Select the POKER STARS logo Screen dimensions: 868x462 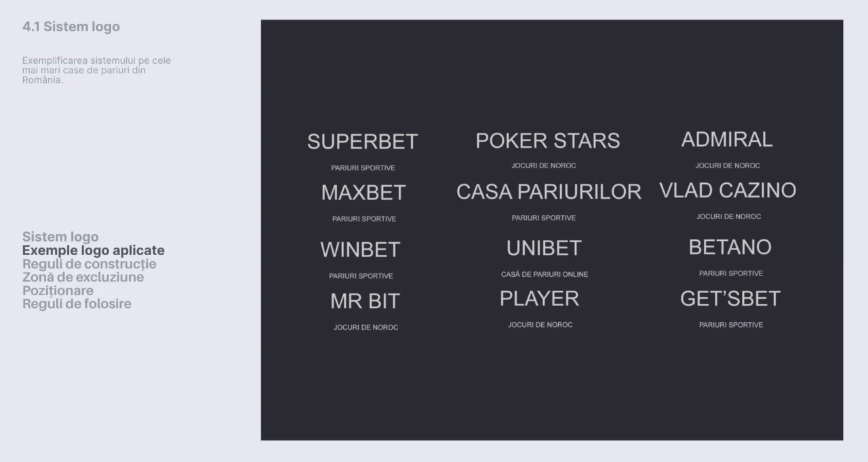pyautogui.click(x=547, y=140)
